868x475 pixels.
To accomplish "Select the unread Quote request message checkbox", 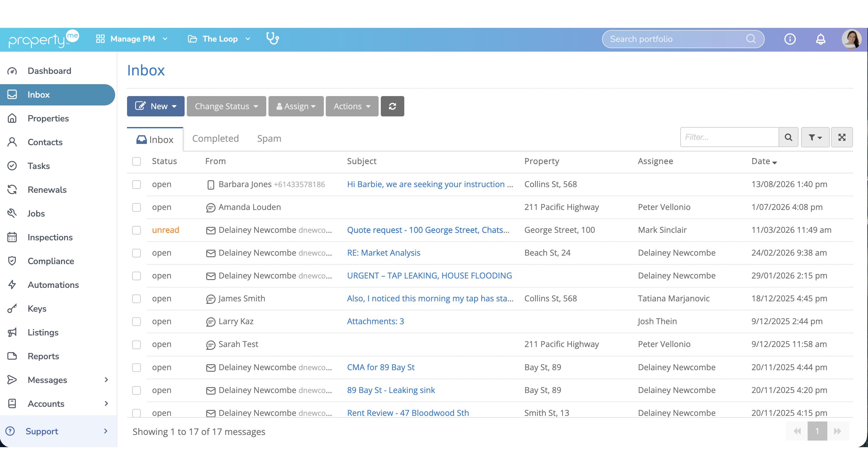I will (136, 230).
